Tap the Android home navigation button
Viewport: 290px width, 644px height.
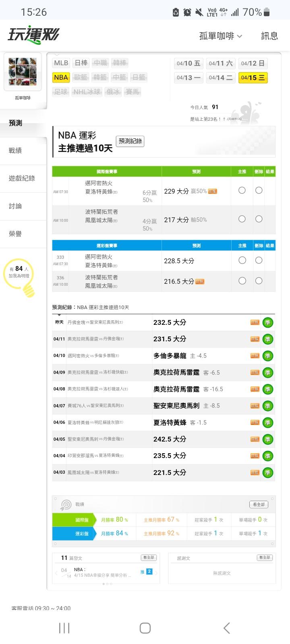145,628
